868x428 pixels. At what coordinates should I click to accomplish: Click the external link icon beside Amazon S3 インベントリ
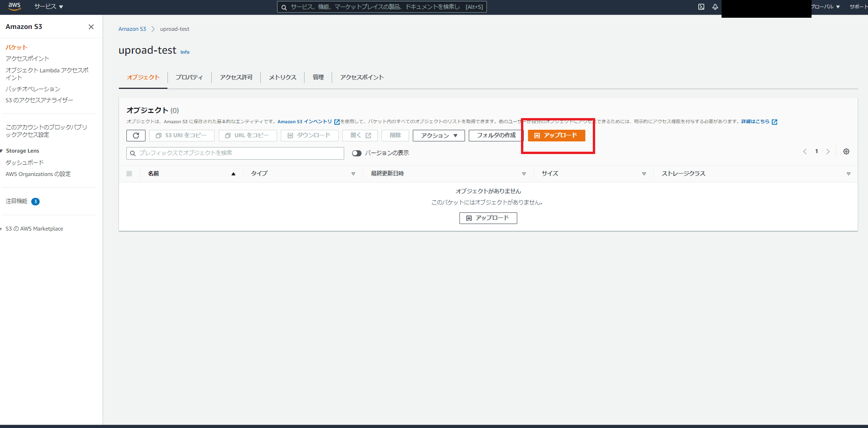[x=337, y=122]
